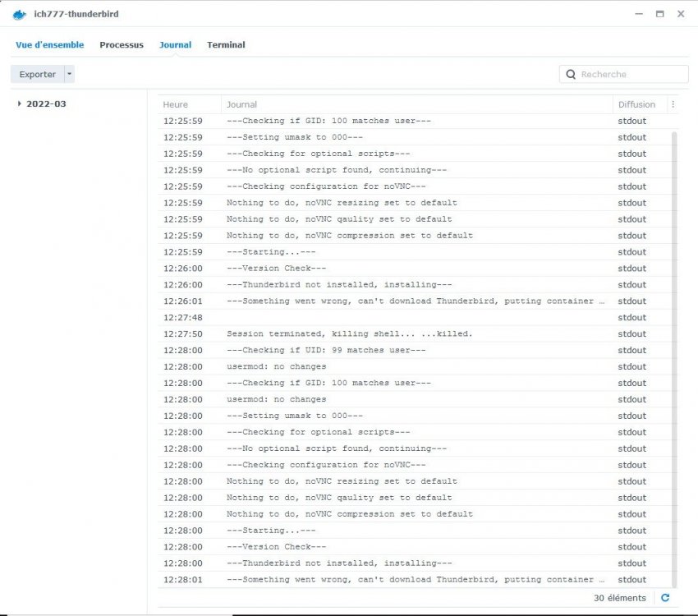Click the Docker whale icon in title bar

[x=20, y=15]
